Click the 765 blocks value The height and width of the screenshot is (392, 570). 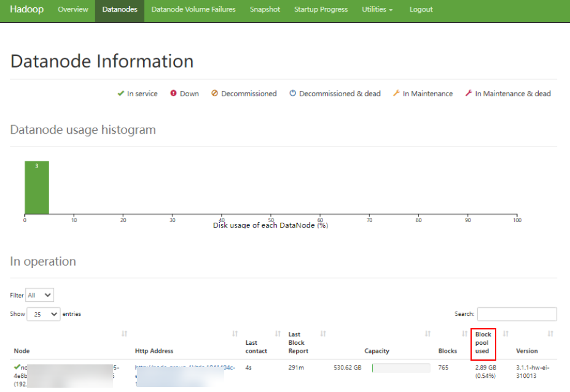click(443, 367)
